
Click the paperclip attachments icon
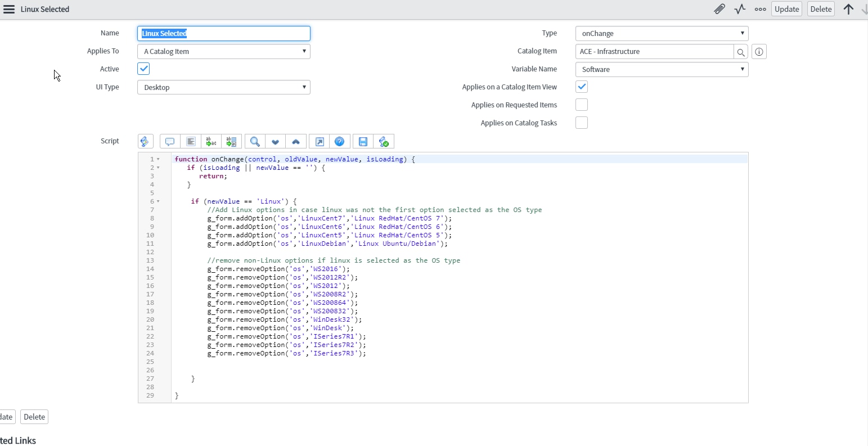click(x=719, y=9)
